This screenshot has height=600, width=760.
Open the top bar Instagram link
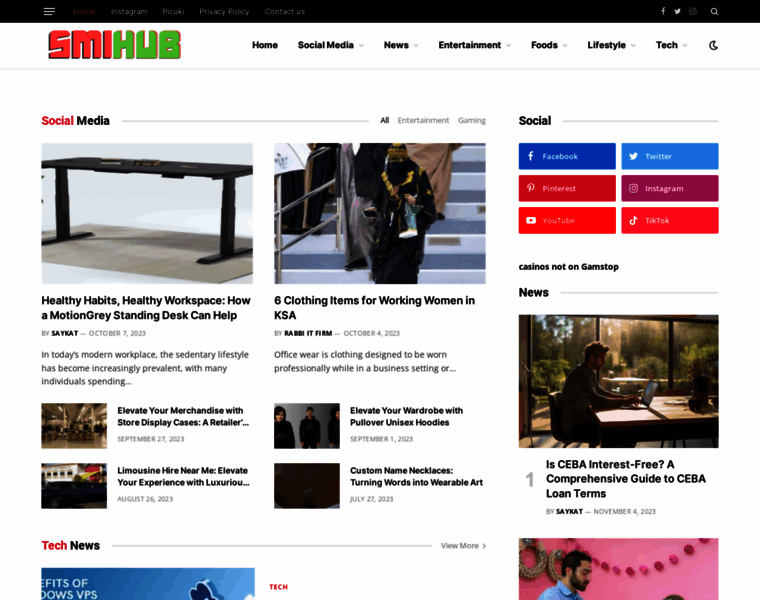(129, 11)
